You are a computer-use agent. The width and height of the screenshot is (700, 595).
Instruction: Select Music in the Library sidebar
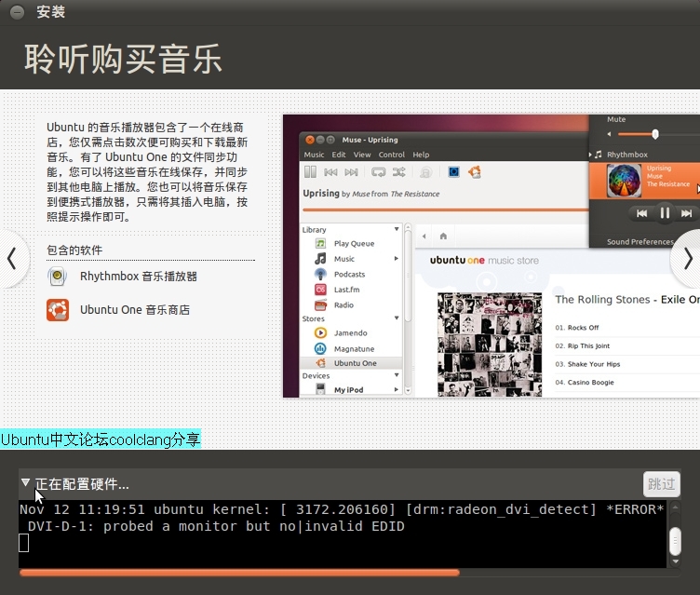pyautogui.click(x=344, y=259)
